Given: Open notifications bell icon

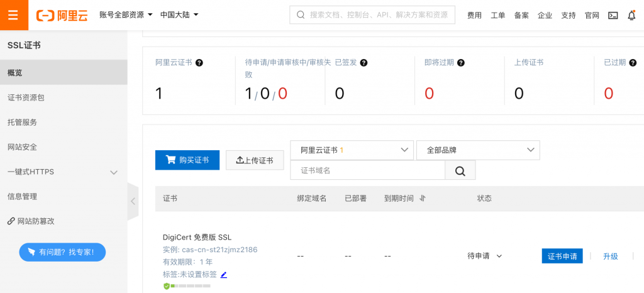Looking at the screenshot, I should point(631,15).
